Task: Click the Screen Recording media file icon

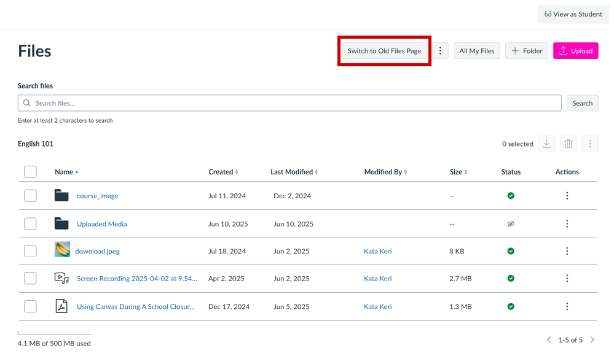Action: coord(61,278)
